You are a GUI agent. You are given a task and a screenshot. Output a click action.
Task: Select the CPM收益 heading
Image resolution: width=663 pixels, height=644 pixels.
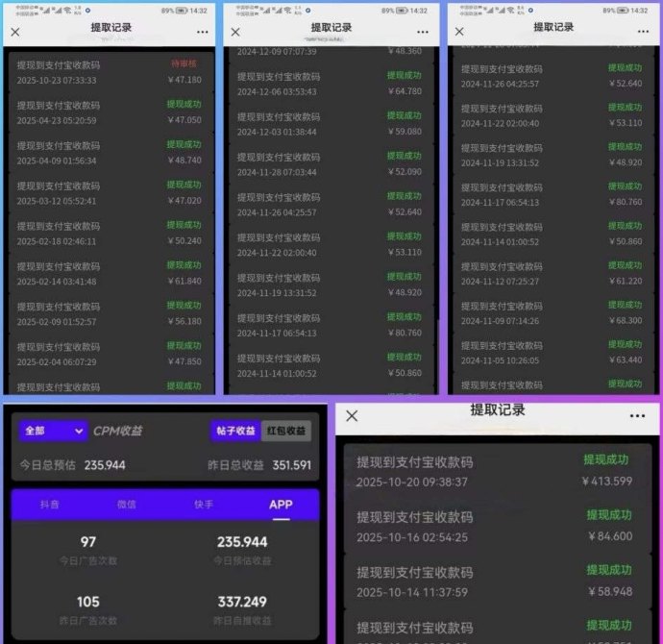click(x=117, y=431)
